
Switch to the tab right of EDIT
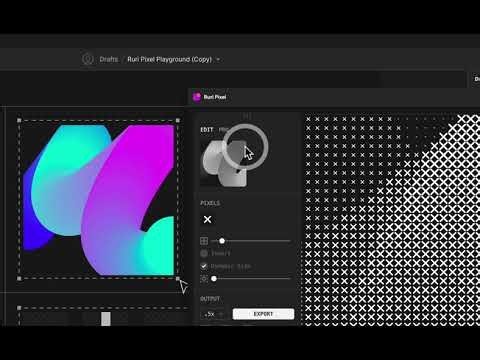coord(223,130)
